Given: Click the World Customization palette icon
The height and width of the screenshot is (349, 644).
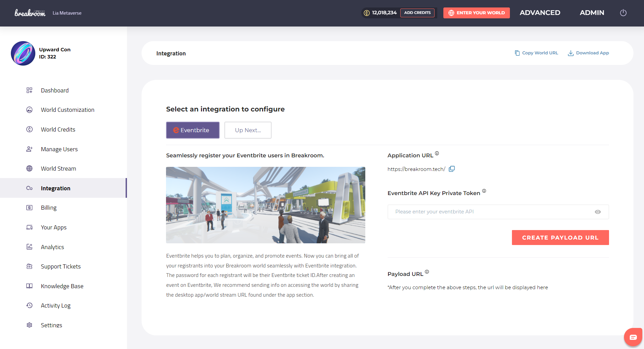Looking at the screenshot, I should tap(30, 110).
